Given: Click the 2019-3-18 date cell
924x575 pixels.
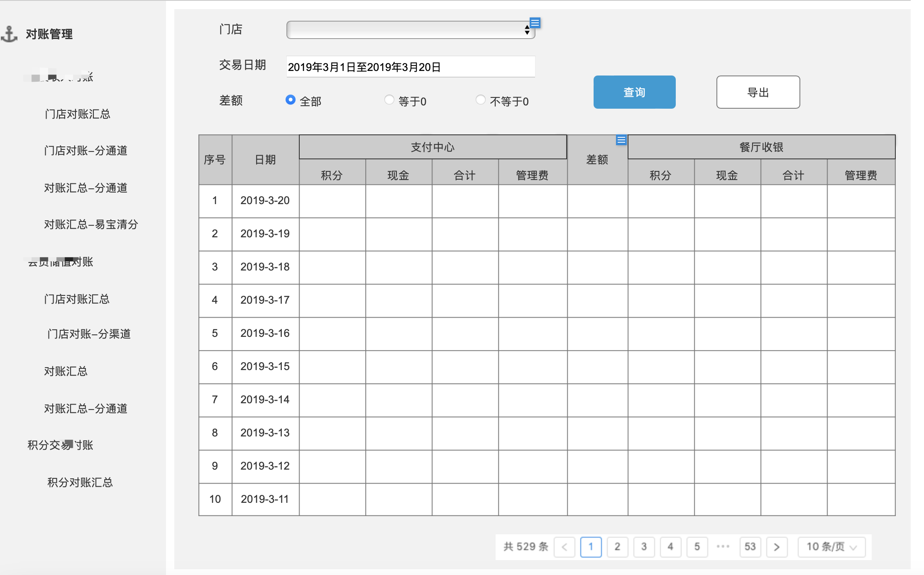Looking at the screenshot, I should 265,267.
